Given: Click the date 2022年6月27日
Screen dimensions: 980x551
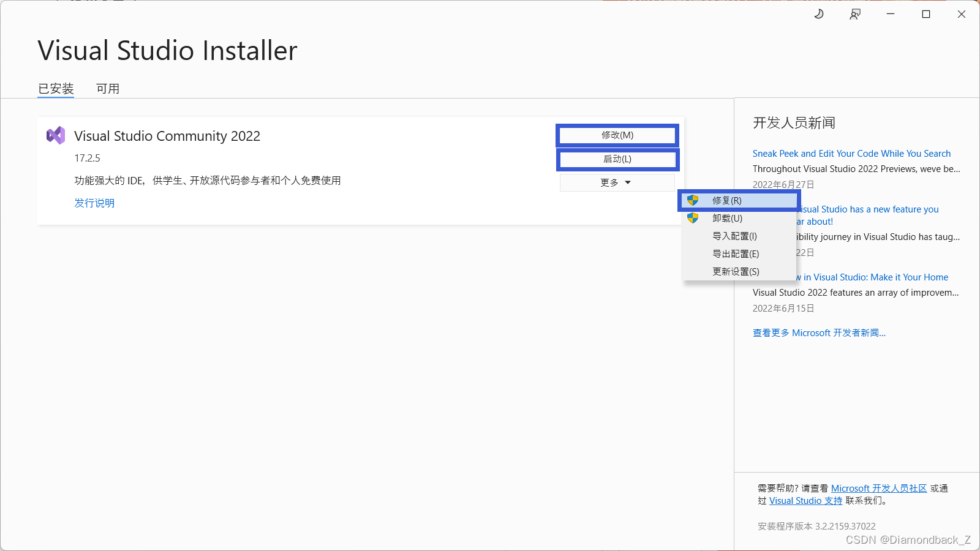Looking at the screenshot, I should (x=783, y=185).
